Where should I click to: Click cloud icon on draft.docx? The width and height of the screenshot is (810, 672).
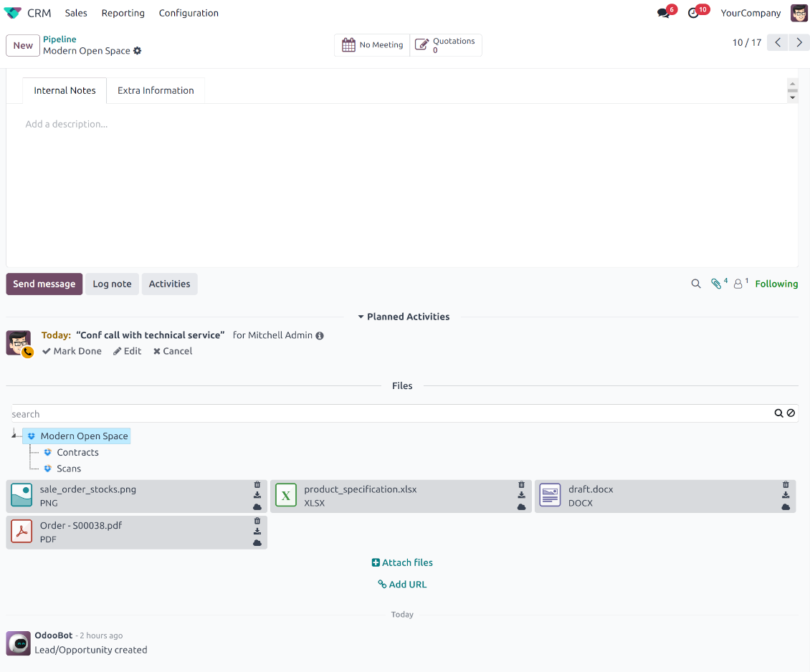coord(786,507)
